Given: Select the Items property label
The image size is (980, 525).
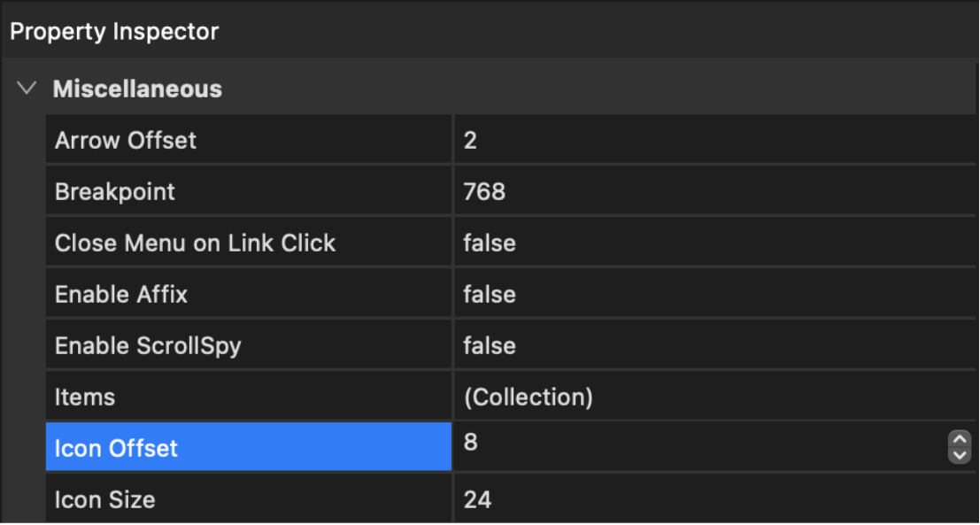Looking at the screenshot, I should (85, 397).
